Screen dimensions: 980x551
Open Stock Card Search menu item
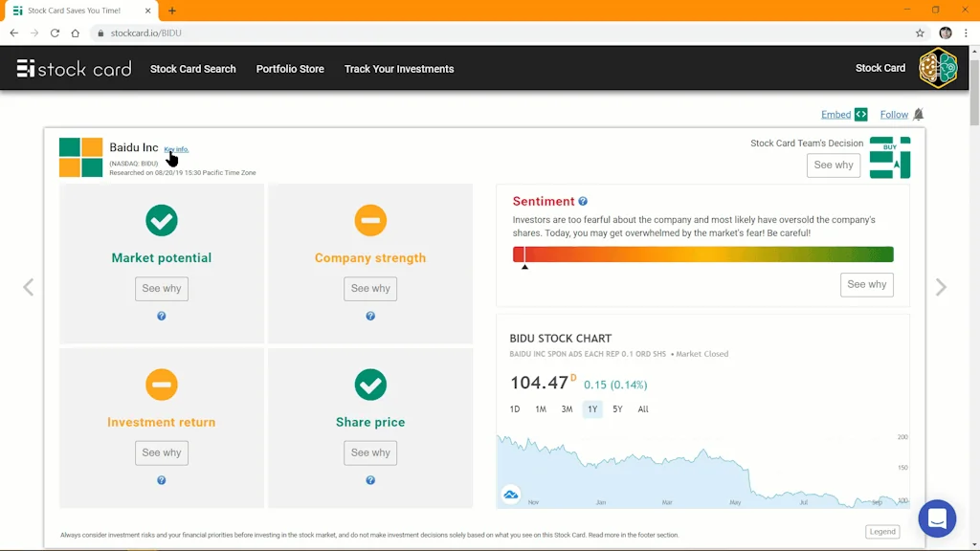pos(192,69)
